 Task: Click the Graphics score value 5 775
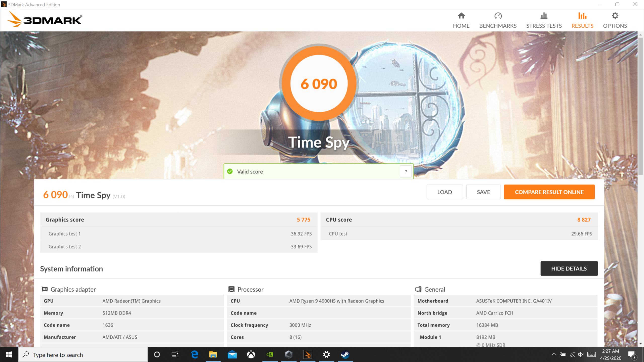tap(303, 220)
